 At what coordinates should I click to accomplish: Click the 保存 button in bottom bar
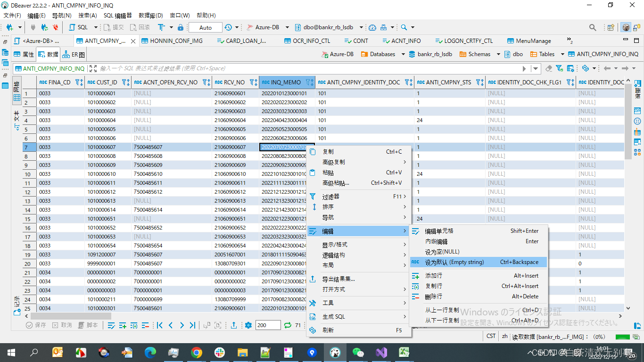[36, 325]
